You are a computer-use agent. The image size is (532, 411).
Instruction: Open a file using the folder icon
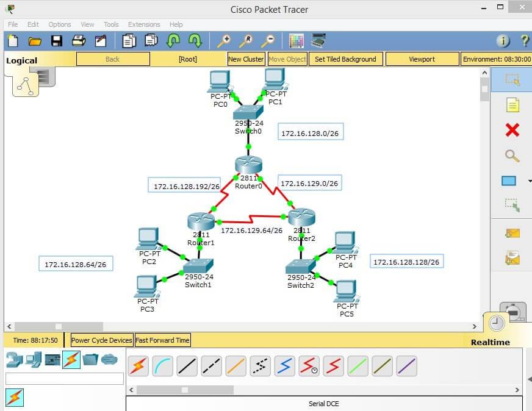[35, 41]
